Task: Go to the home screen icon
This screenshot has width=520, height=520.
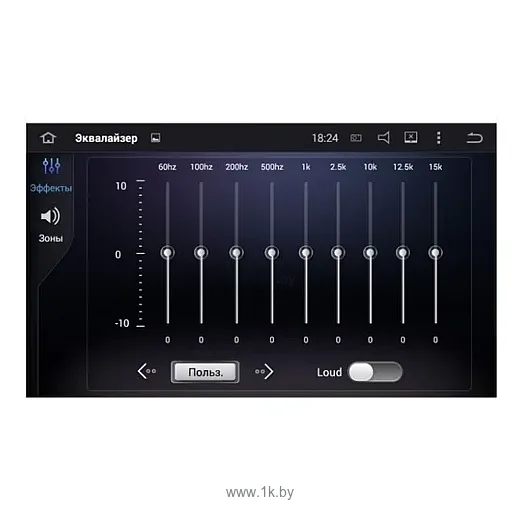Action: click(x=48, y=138)
